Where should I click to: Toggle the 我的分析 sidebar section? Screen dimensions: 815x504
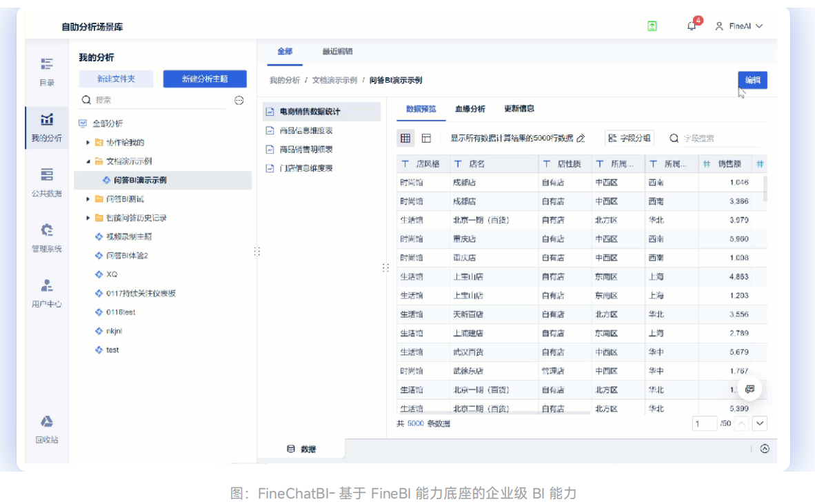tap(46, 128)
